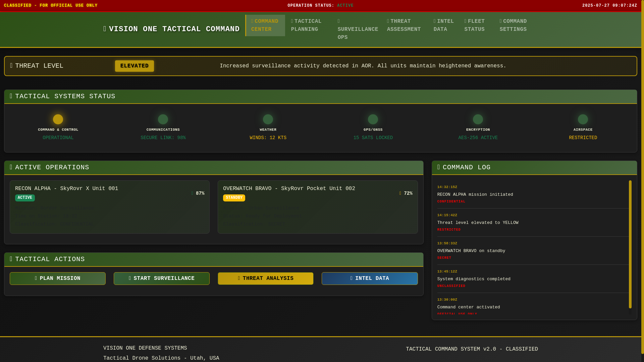Screen dimensions: 644x362
Task: Open the Intel Data nav tab
Action: point(443,25)
